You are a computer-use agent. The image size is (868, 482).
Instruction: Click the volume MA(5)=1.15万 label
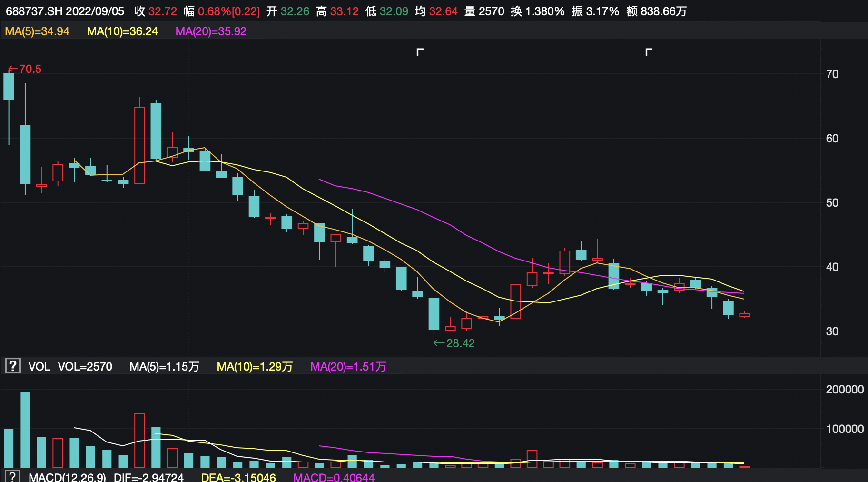(x=164, y=367)
